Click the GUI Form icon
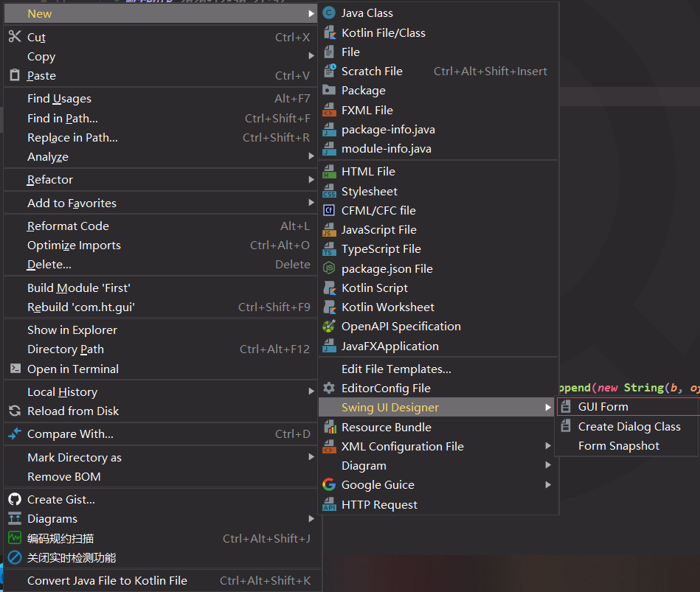The width and height of the screenshot is (700, 592). point(566,406)
